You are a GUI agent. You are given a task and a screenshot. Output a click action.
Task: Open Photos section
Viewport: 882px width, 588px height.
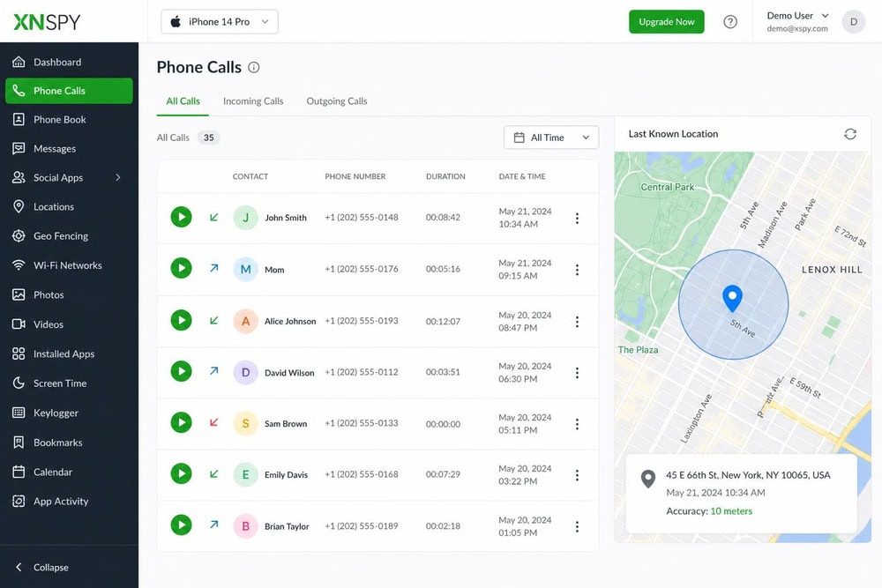click(x=69, y=294)
